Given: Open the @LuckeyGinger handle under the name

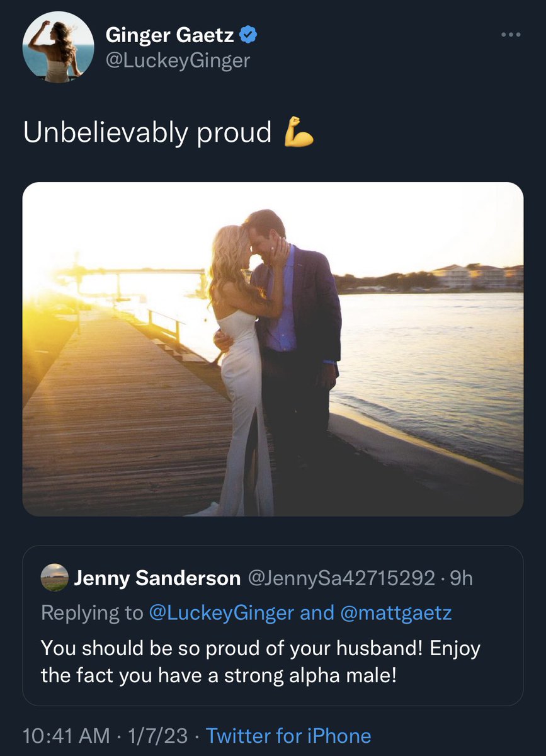Looking at the screenshot, I should 178,60.
